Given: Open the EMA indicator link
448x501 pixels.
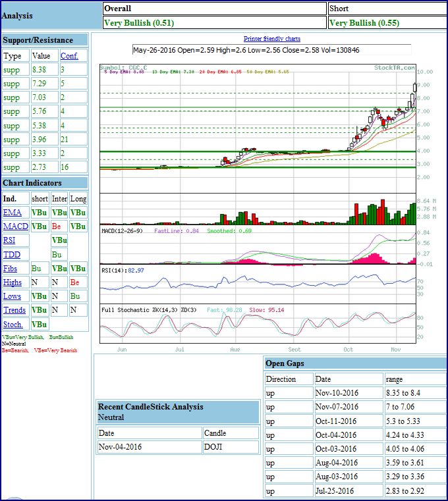Looking at the screenshot, I should (12, 213).
